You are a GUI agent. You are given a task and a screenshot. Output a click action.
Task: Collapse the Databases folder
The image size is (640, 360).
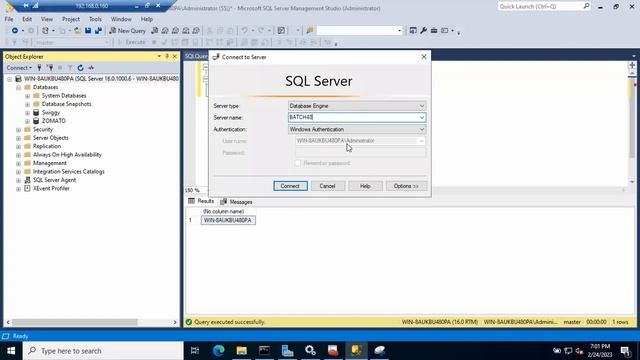click(18, 87)
